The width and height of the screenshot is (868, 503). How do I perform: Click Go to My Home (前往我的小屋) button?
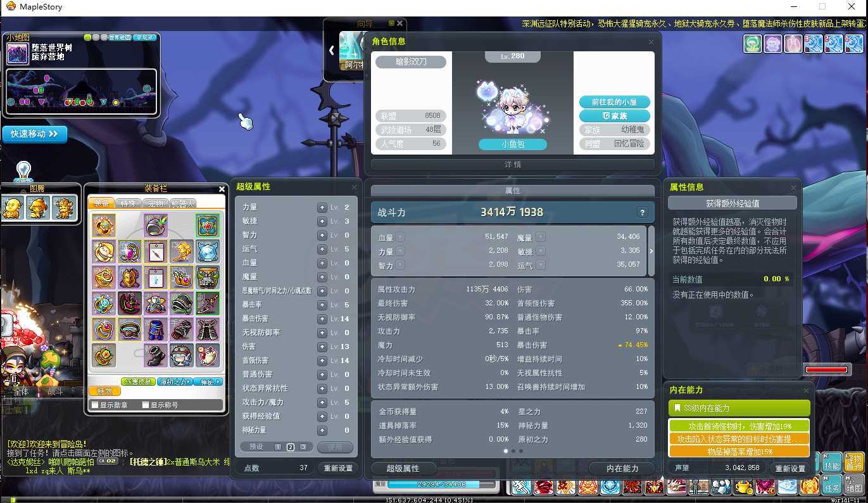(x=614, y=102)
